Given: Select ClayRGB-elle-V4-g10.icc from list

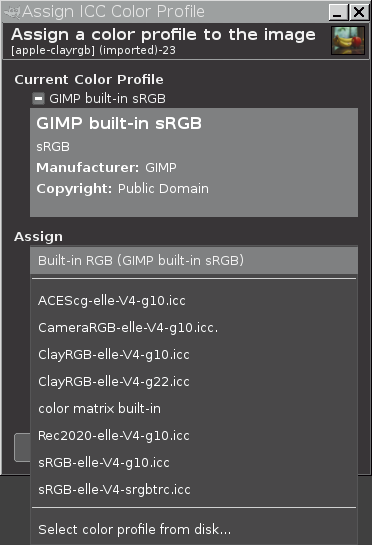Looking at the screenshot, I should tap(194, 355).
